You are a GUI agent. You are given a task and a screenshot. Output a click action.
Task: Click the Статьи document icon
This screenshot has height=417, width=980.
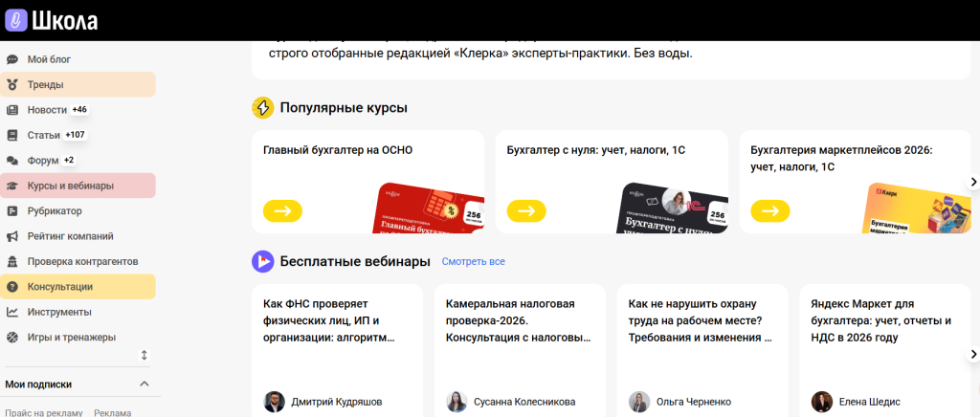pos(11,136)
